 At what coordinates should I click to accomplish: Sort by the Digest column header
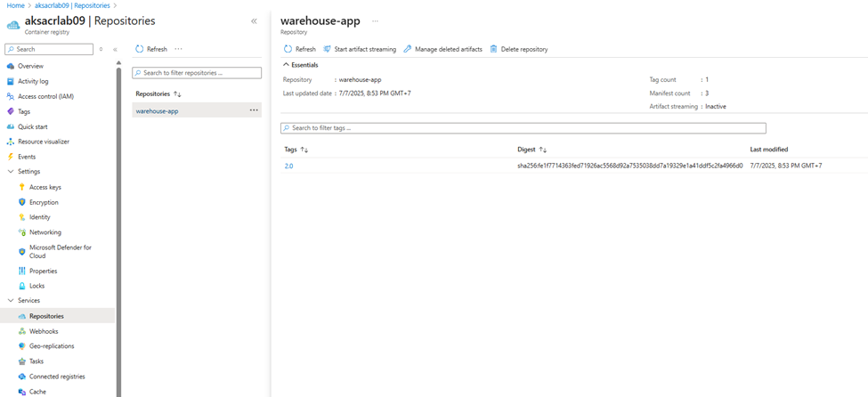tap(532, 150)
